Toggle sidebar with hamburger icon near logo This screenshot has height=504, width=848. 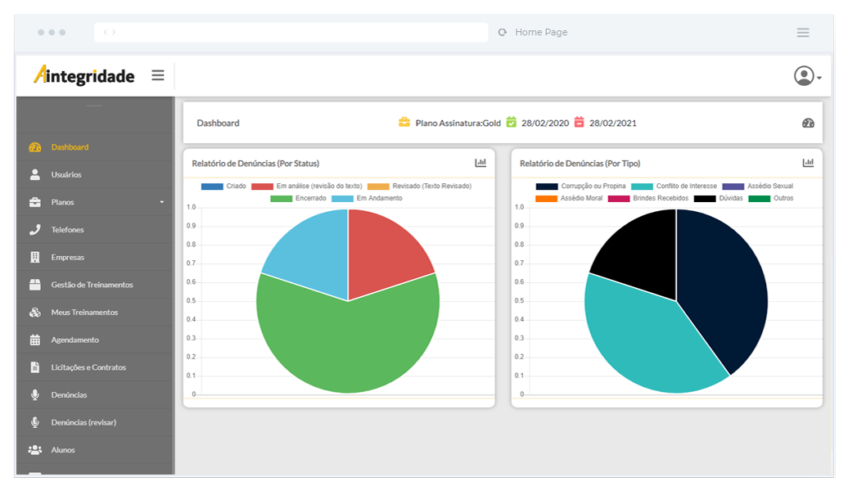click(x=158, y=75)
